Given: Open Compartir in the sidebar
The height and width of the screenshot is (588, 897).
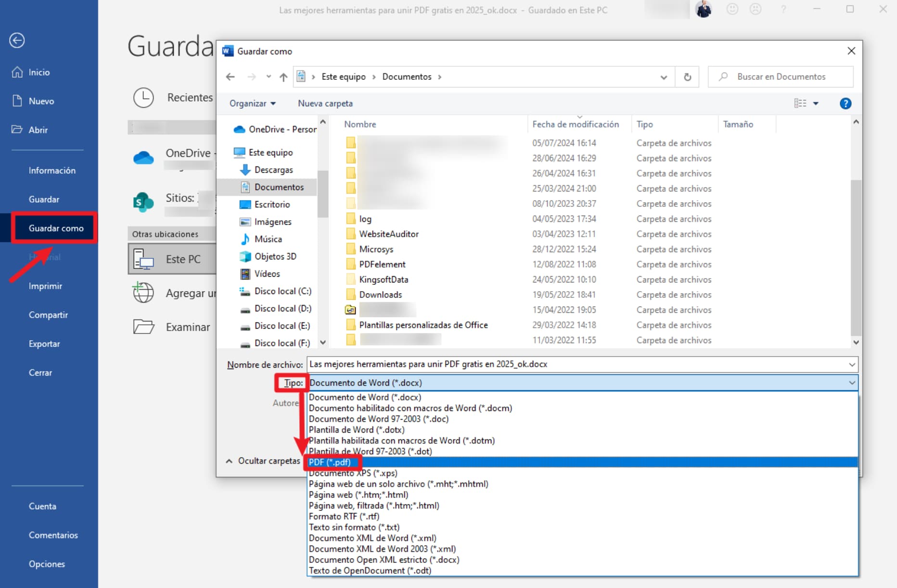Looking at the screenshot, I should tap(48, 315).
